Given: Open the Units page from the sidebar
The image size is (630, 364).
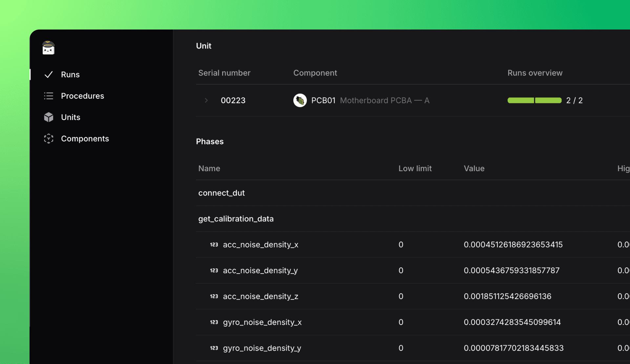Looking at the screenshot, I should (x=71, y=117).
